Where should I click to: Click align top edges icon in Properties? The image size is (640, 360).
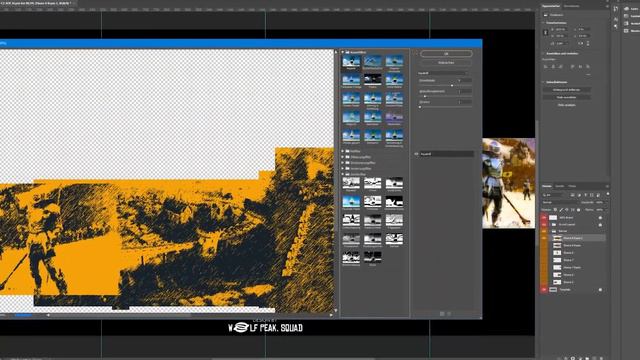click(573, 66)
